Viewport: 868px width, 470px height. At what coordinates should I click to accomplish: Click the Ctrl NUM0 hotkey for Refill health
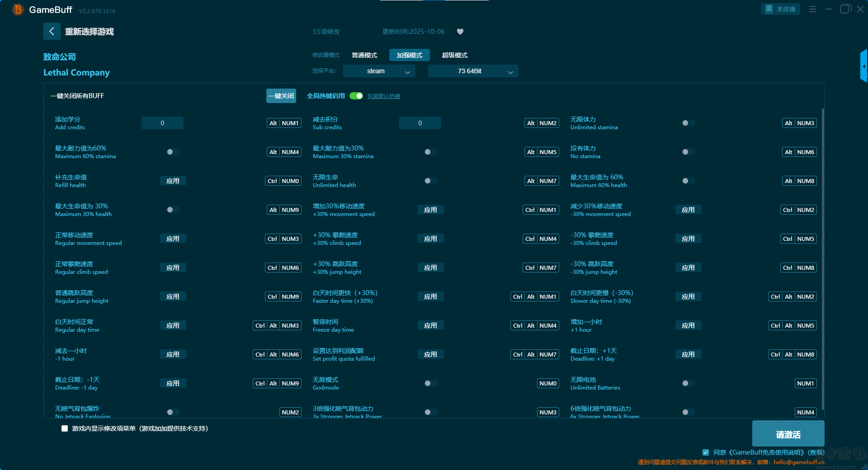pos(283,181)
